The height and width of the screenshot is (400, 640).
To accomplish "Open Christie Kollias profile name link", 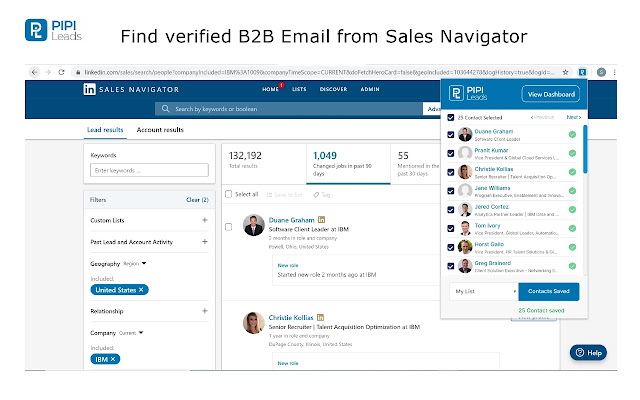I will click(291, 318).
